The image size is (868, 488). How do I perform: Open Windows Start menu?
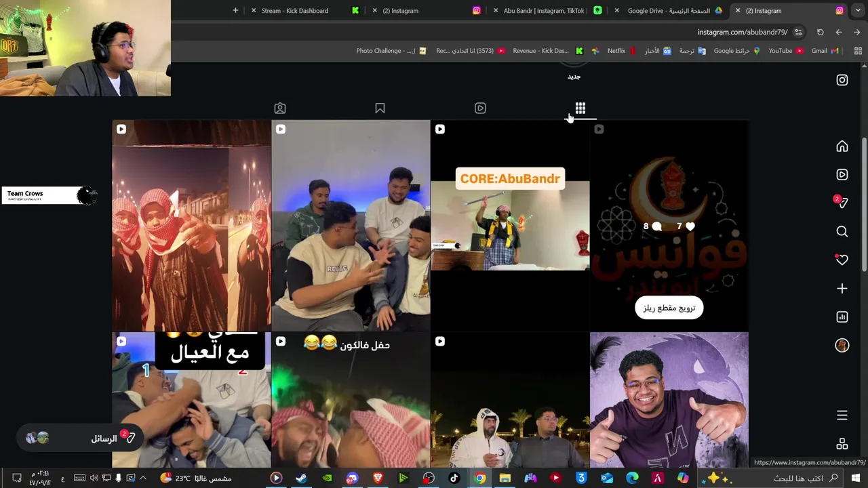(x=856, y=478)
